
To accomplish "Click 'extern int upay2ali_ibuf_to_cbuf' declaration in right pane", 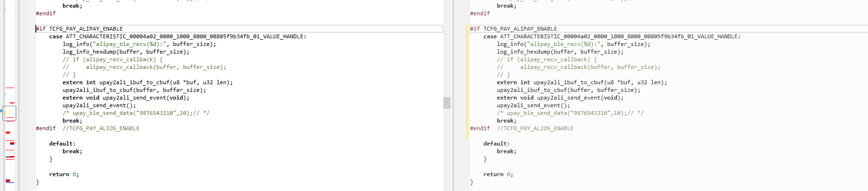I will pyautogui.click(x=582, y=82).
